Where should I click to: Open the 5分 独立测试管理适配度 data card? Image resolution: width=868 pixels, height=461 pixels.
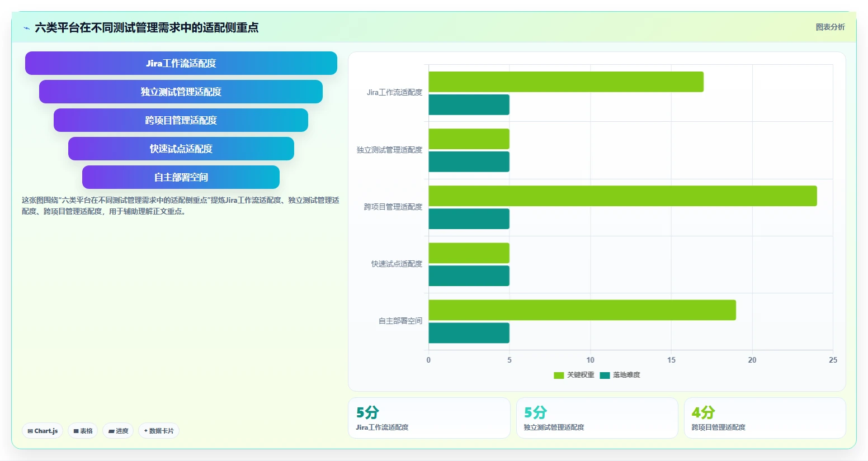(597, 418)
